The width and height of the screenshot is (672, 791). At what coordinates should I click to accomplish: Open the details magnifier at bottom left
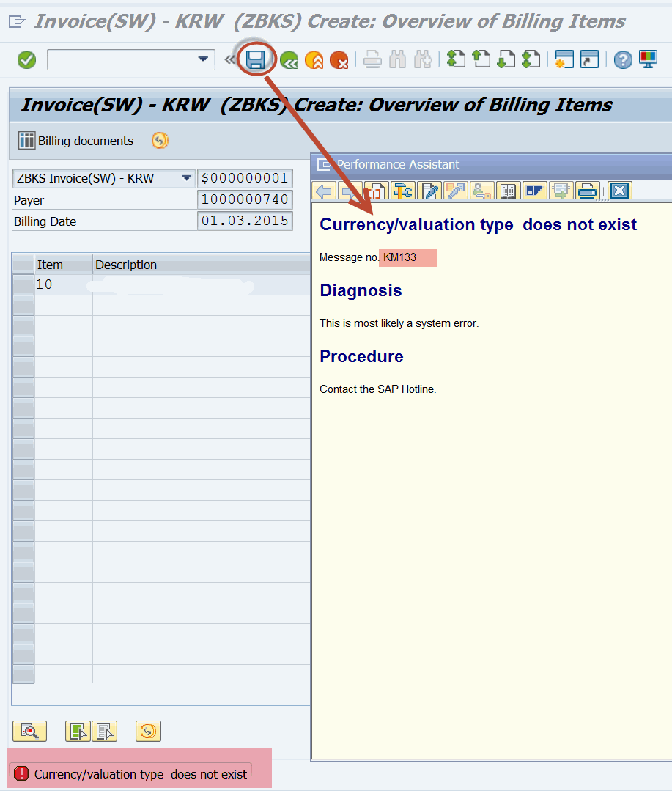tap(29, 731)
